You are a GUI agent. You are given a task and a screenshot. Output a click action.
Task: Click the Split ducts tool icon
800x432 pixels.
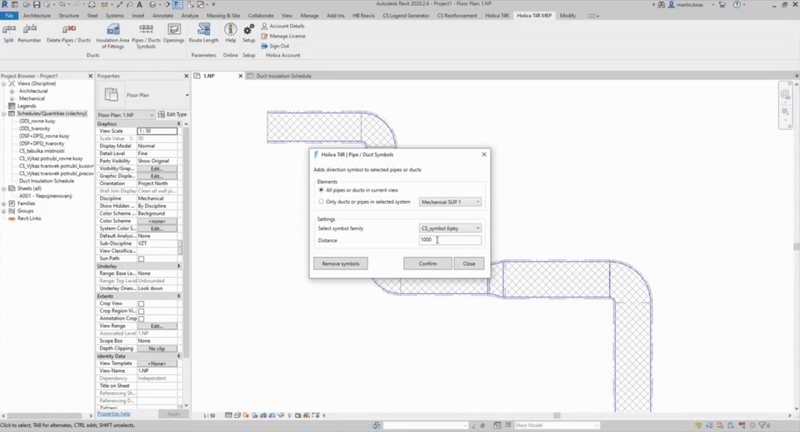tap(9, 31)
